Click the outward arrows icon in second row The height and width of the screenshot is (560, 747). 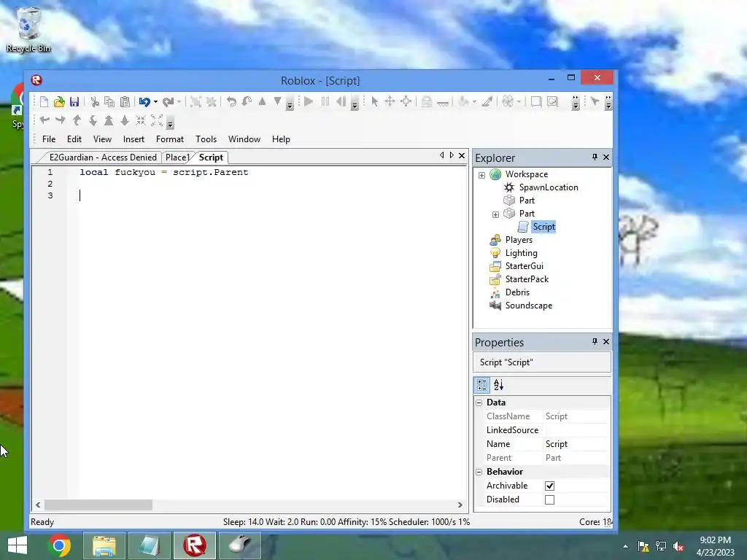[x=157, y=120]
